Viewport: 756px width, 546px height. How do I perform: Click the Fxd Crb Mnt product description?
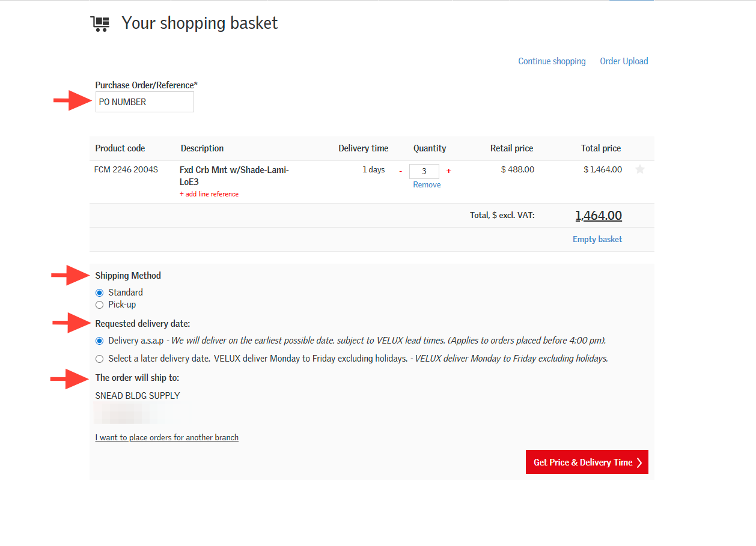pos(234,175)
